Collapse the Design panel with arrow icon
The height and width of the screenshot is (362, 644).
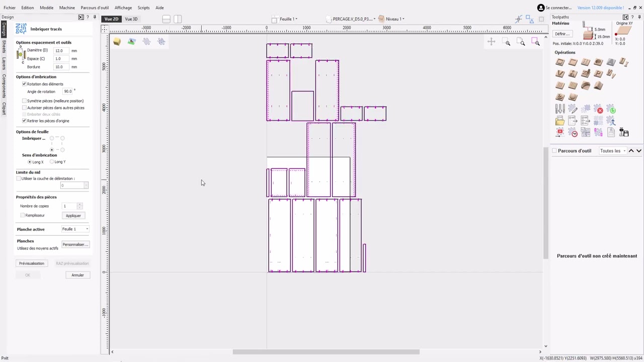pyautogui.click(x=80, y=17)
